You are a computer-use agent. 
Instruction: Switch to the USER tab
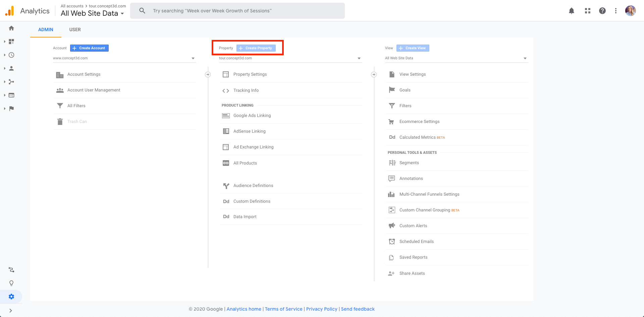[75, 29]
